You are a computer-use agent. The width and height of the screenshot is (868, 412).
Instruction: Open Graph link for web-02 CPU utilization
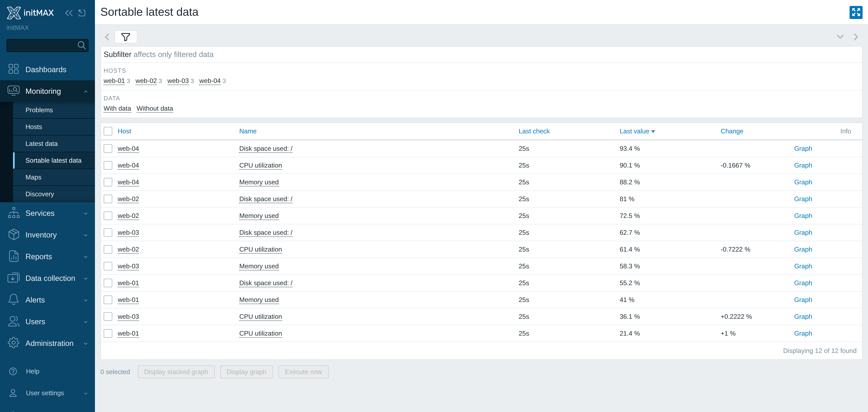click(x=803, y=249)
